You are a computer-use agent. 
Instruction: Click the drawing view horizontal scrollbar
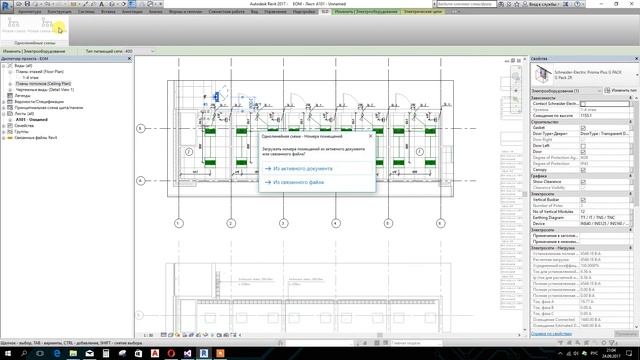click(x=380, y=335)
